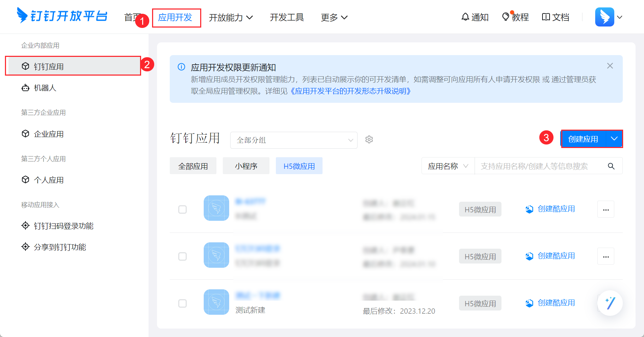Open the first app's blue icon
Image resolution: width=644 pixels, height=337 pixels.
[x=216, y=208]
